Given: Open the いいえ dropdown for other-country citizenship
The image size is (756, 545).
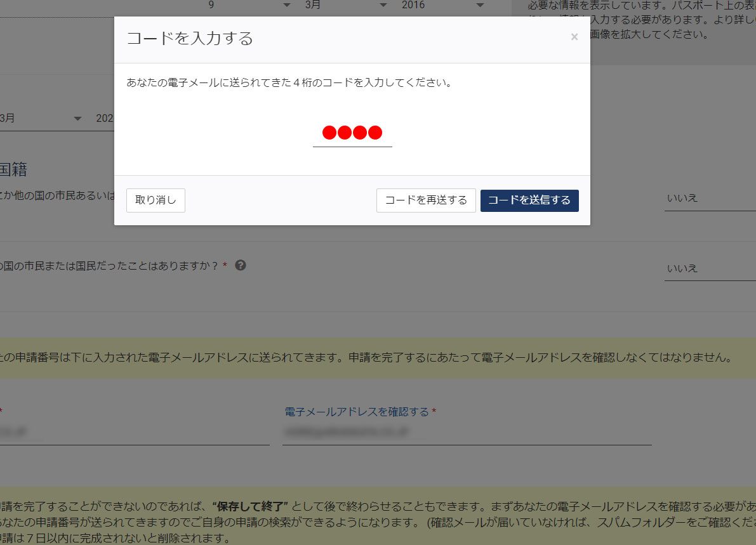Looking at the screenshot, I should click(709, 199).
